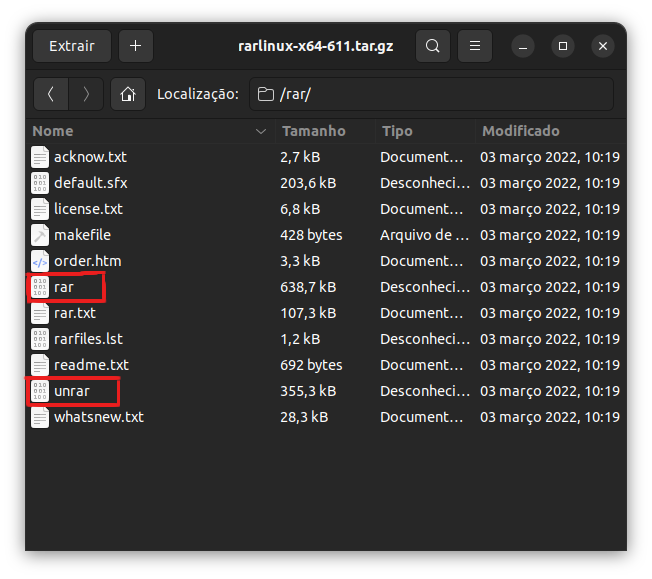Go to the home location
The height and width of the screenshot is (579, 652).
click(128, 94)
